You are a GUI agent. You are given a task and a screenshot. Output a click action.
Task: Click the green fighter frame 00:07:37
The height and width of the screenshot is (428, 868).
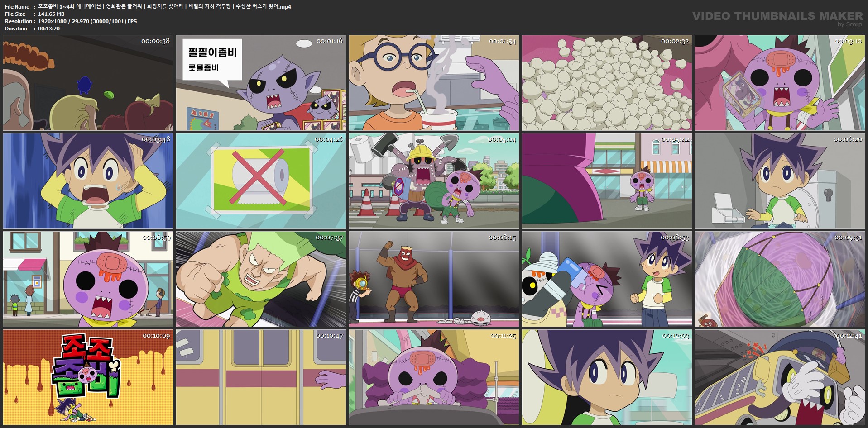click(261, 279)
